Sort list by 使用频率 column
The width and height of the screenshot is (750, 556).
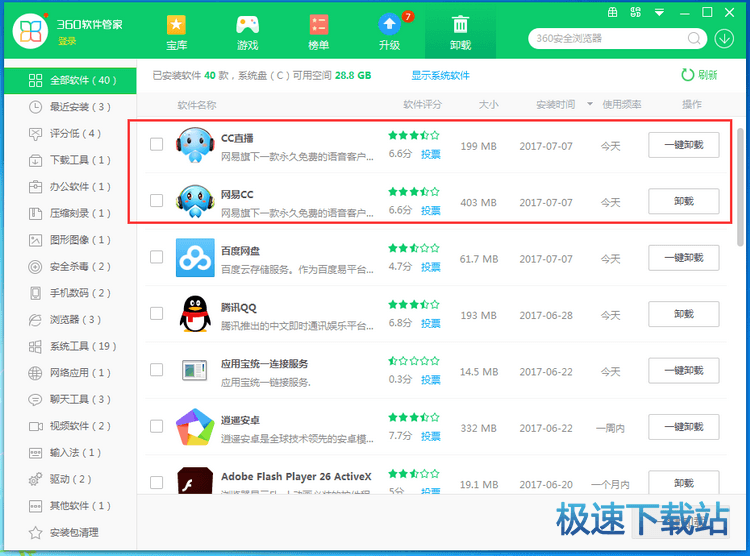622,104
